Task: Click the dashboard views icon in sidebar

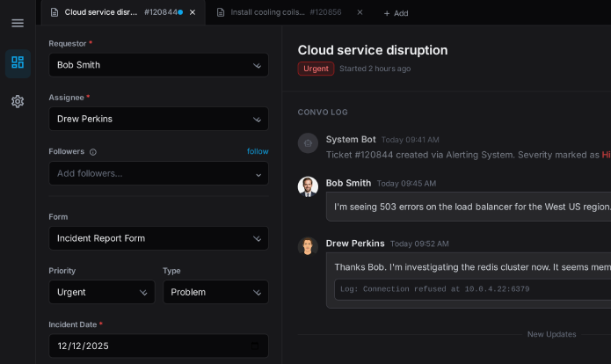Action: [x=18, y=62]
